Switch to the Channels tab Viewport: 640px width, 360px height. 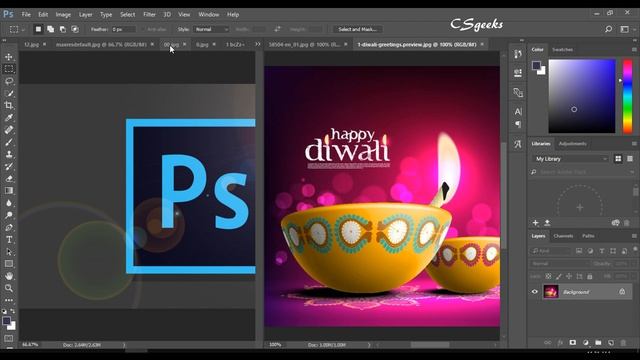coord(563,236)
